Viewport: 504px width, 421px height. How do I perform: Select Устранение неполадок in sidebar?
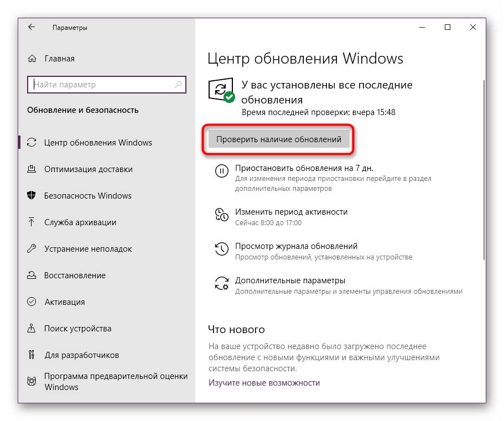tap(88, 249)
